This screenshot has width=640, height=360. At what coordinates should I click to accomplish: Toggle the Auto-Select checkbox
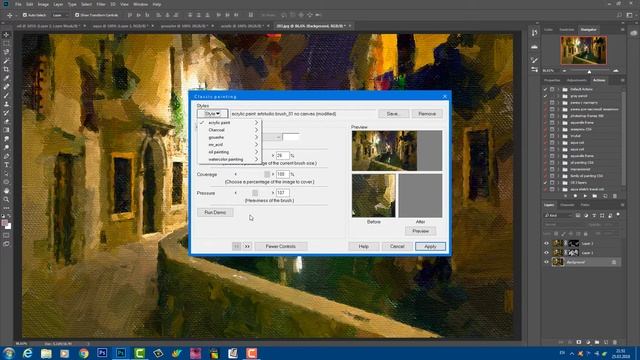click(x=24, y=15)
